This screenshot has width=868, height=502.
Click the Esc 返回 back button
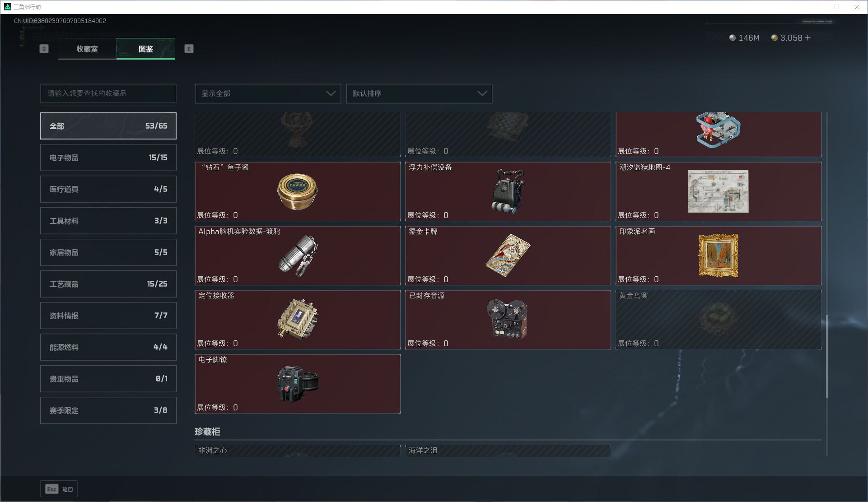coord(59,489)
